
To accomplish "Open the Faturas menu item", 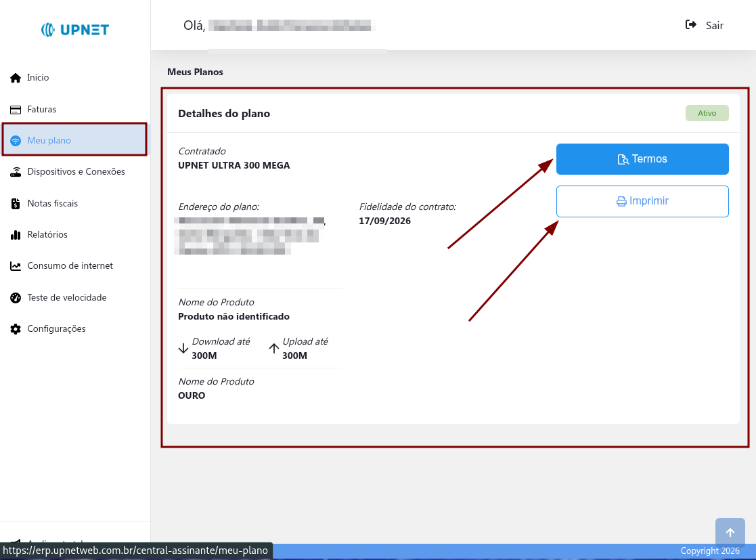I will click(42, 110).
